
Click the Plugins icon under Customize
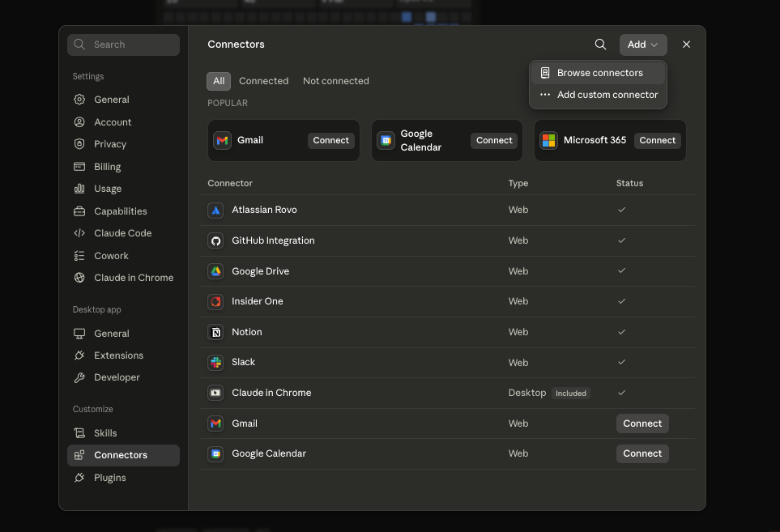(x=79, y=477)
